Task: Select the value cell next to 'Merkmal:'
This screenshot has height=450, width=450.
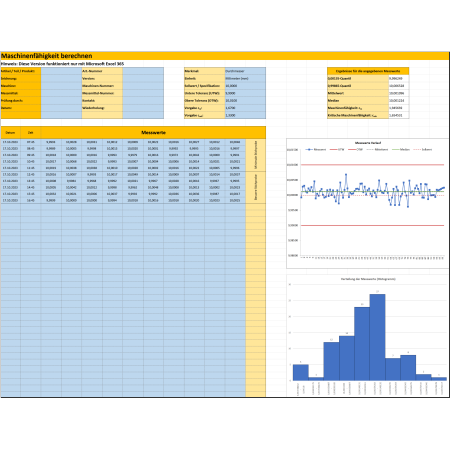Action: [x=245, y=71]
